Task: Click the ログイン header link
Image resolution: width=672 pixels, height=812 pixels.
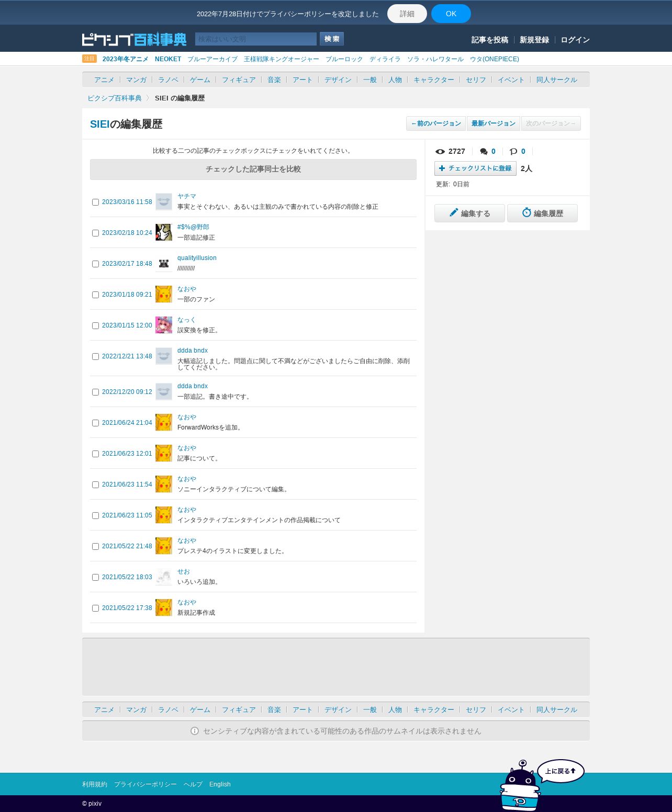Action: pyautogui.click(x=575, y=40)
